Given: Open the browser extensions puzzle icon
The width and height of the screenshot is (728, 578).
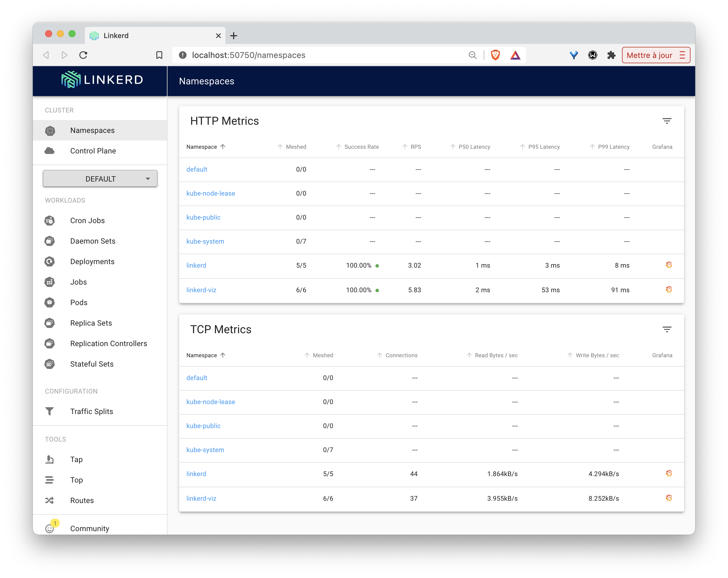Looking at the screenshot, I should 611,55.
